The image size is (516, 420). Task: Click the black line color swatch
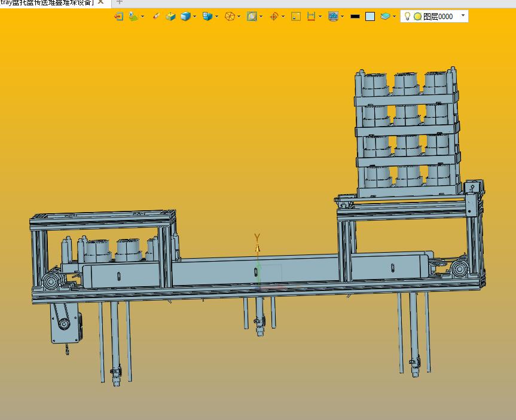(x=355, y=17)
